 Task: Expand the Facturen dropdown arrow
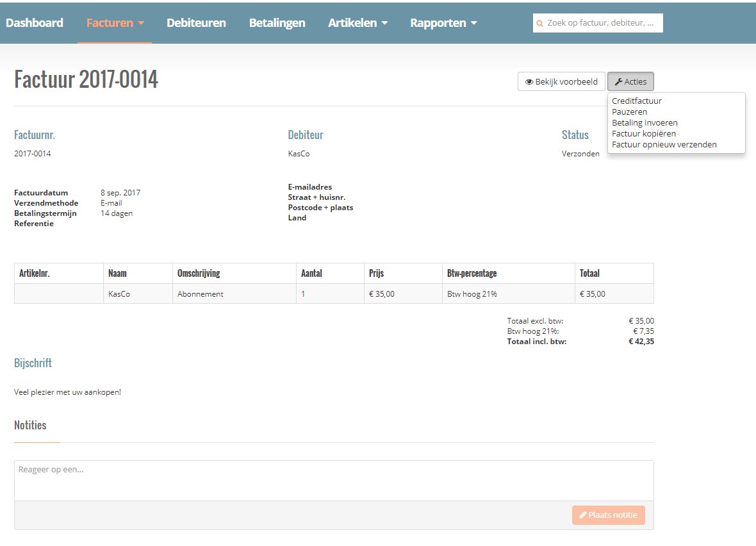[141, 23]
